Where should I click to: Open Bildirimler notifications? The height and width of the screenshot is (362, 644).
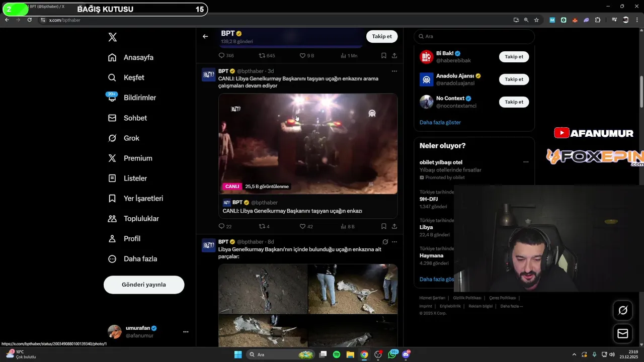[x=132, y=98]
